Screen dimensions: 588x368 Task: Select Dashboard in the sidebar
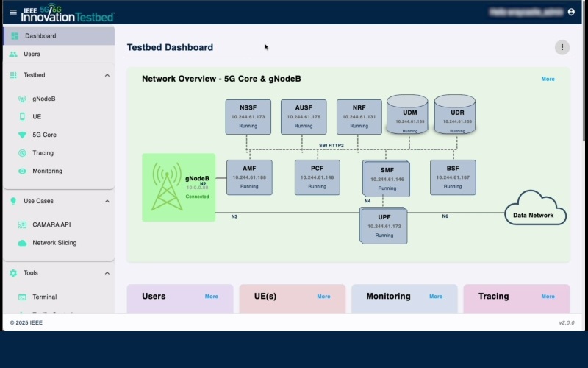pos(40,36)
